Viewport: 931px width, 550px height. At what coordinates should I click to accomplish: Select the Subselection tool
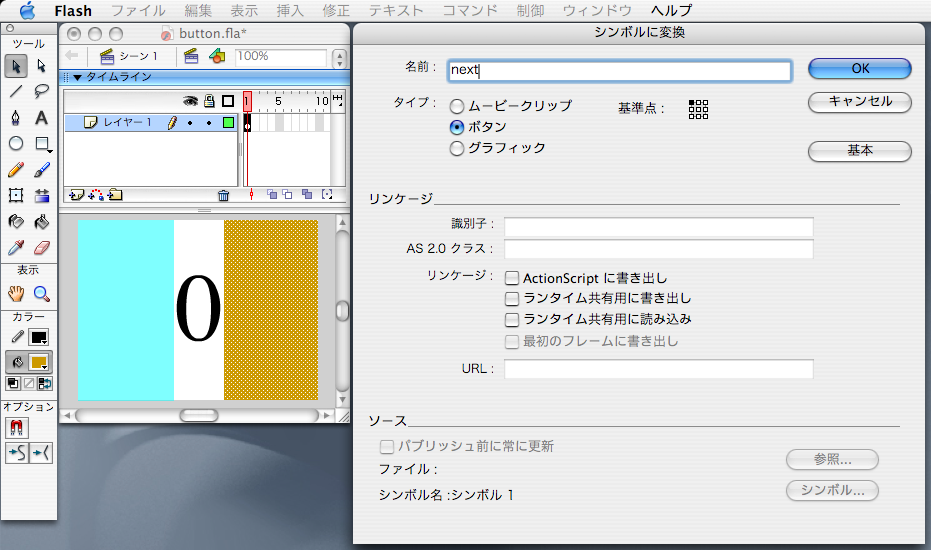coord(42,66)
